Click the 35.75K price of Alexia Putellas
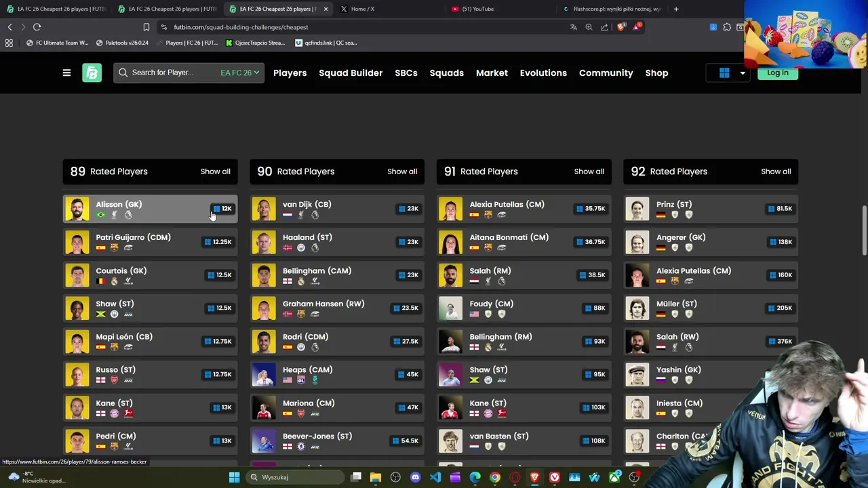Screen dimensions: 868x488 coord(590,209)
